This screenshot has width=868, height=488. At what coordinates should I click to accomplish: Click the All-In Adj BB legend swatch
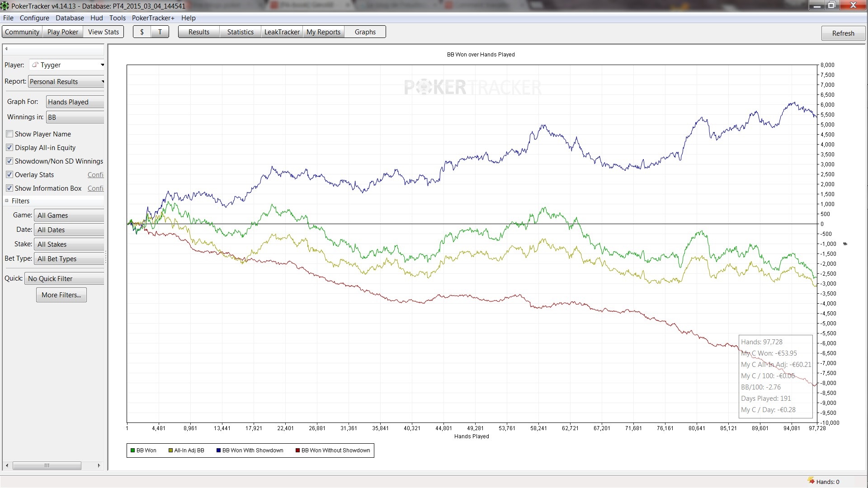(170, 450)
